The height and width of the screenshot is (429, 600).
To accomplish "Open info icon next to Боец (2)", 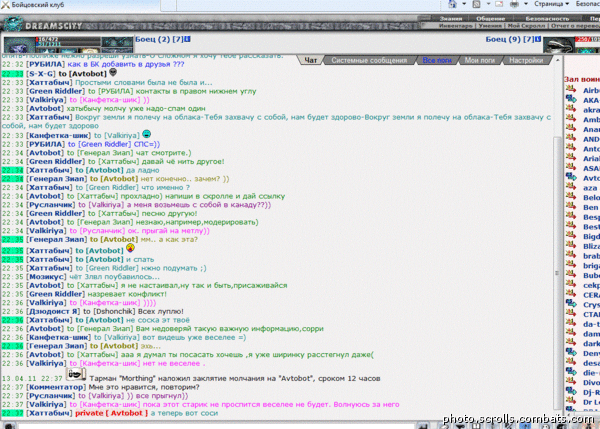I will [188, 39].
